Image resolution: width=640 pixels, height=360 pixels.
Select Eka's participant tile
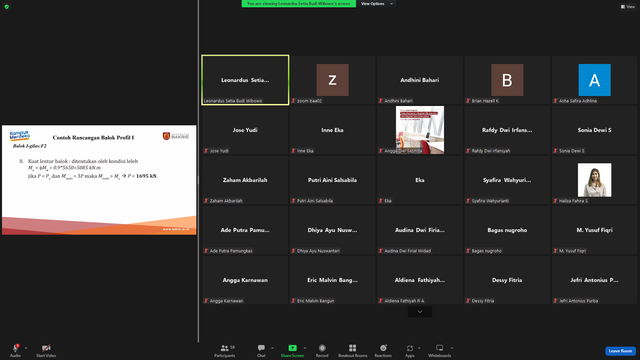click(420, 180)
